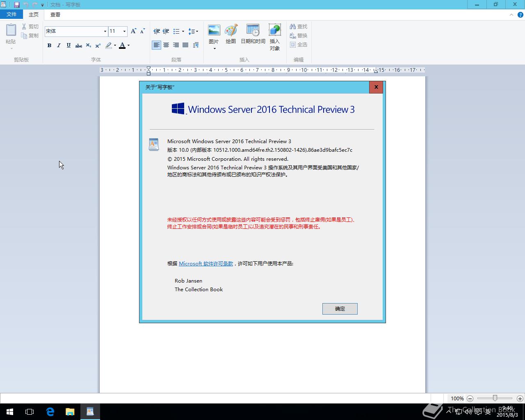
Task: Toggle Superscript formatting
Action: (x=98, y=46)
